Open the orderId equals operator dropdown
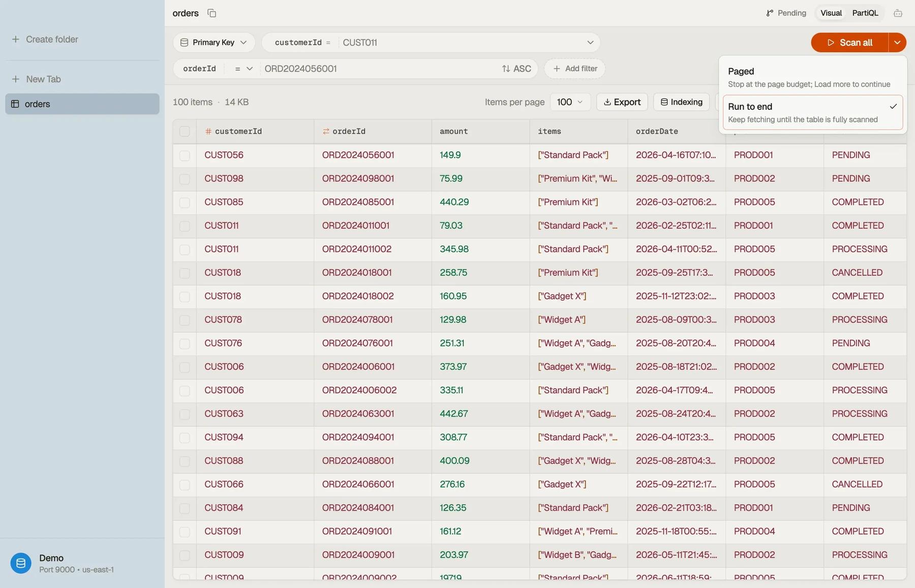The width and height of the screenshot is (915, 588). 243,69
